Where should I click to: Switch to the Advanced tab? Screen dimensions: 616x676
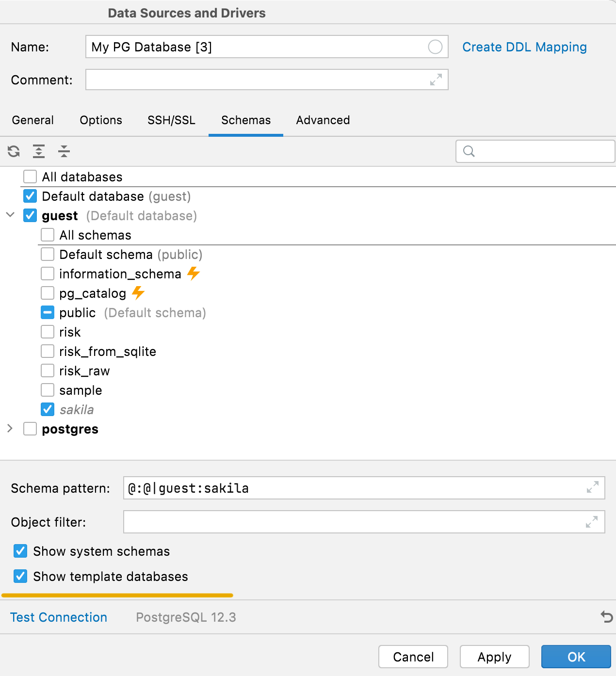pyautogui.click(x=323, y=120)
